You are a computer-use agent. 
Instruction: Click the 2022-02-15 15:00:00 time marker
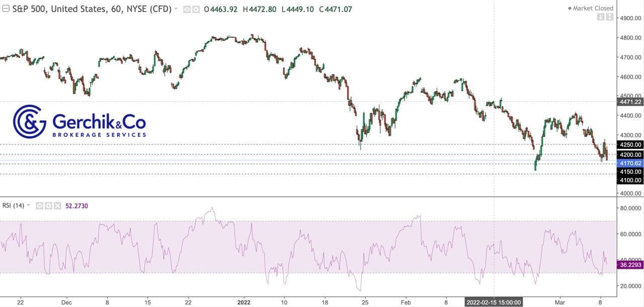point(494,302)
